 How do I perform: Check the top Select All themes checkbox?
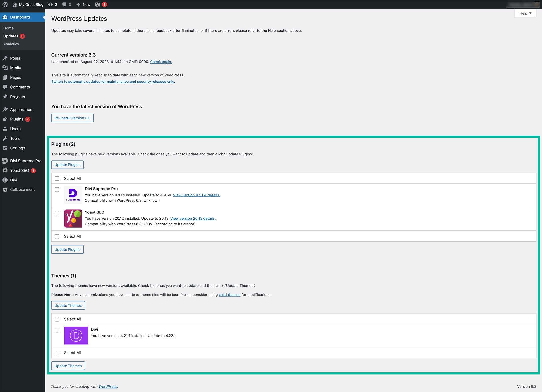[57, 319]
